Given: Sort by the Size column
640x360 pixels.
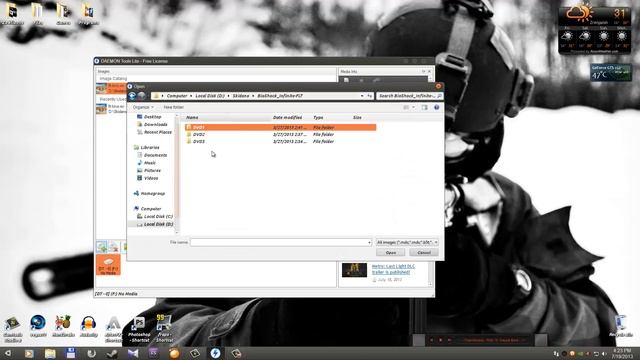Looking at the screenshot, I should pos(357,118).
